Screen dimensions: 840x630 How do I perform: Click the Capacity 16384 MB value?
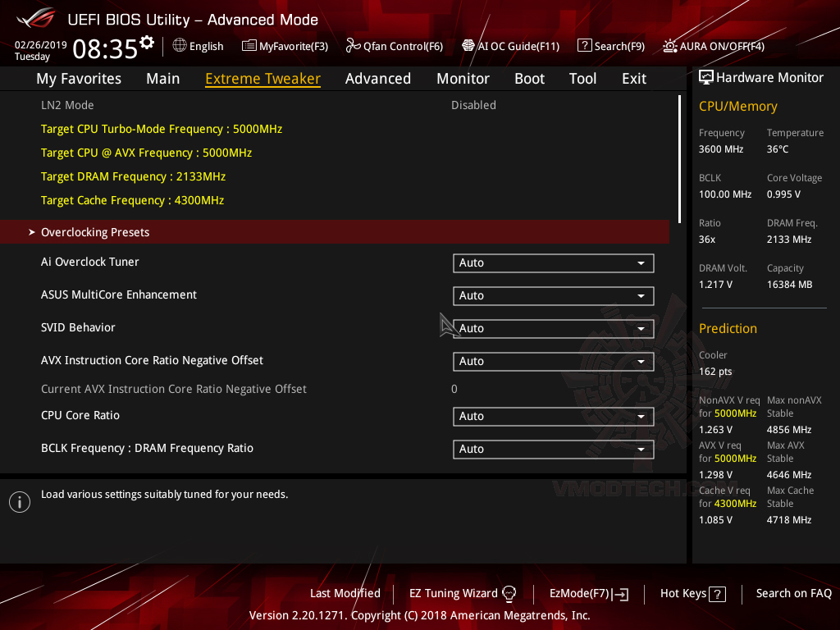pyautogui.click(x=790, y=285)
